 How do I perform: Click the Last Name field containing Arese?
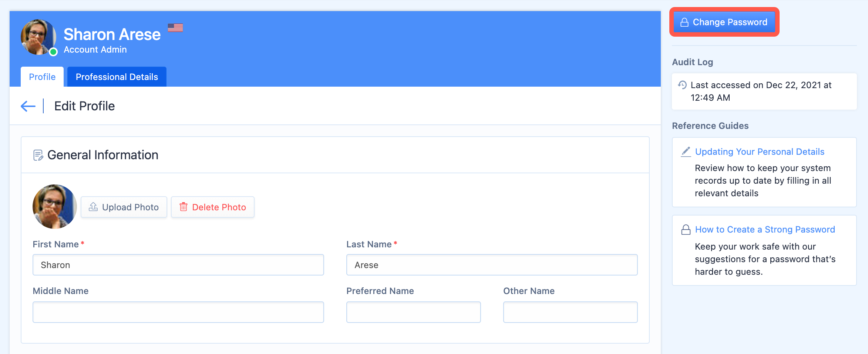point(492,265)
